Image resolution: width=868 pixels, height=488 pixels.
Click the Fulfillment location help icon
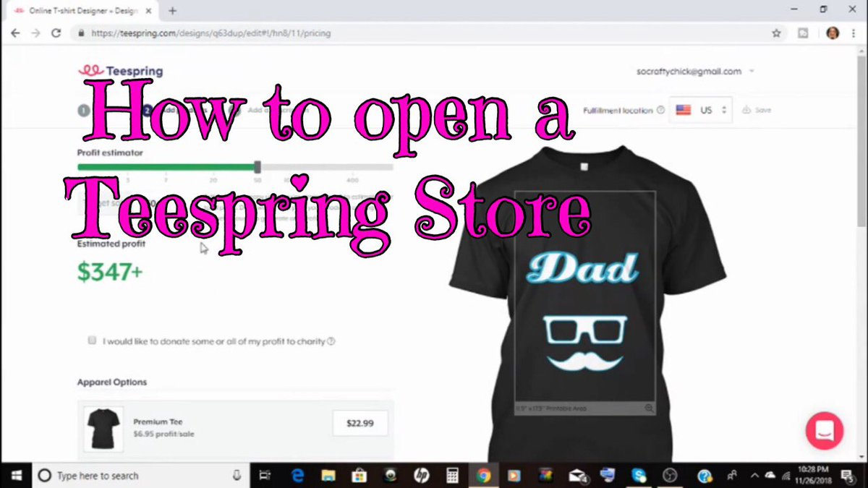point(660,111)
